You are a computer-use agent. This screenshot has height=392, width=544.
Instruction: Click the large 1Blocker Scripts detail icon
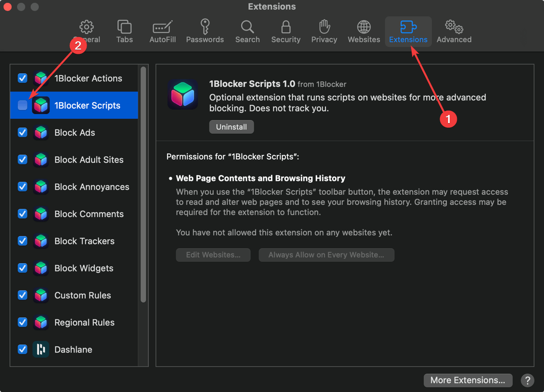tap(183, 95)
